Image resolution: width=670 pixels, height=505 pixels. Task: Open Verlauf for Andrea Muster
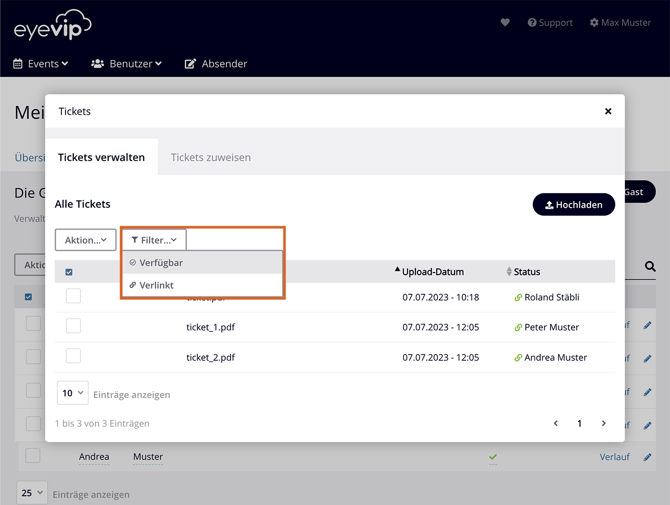click(614, 457)
